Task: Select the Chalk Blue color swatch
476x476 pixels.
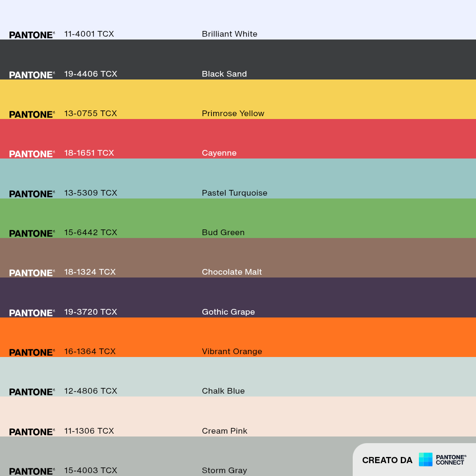Action: [238, 377]
